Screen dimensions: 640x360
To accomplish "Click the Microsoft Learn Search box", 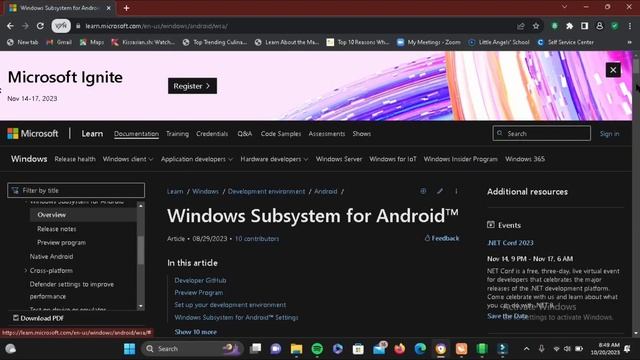I will 541,133.
